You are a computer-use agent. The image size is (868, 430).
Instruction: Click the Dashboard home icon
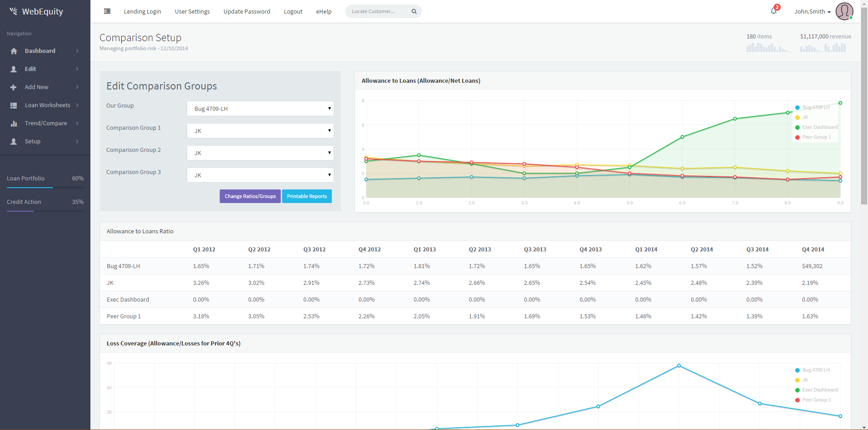click(x=14, y=51)
